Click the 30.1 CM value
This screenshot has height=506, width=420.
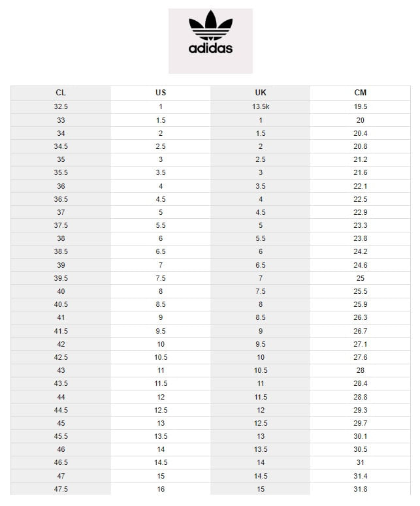click(x=361, y=436)
